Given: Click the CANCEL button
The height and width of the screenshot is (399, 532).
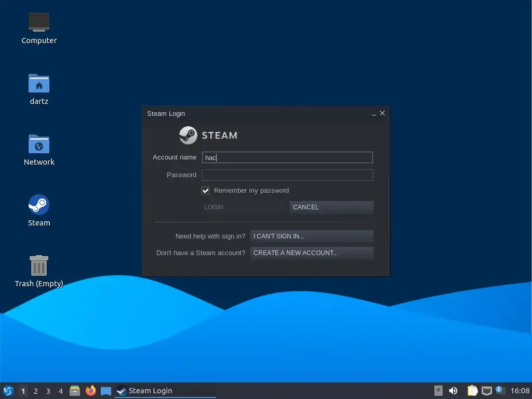Looking at the screenshot, I should tap(331, 207).
